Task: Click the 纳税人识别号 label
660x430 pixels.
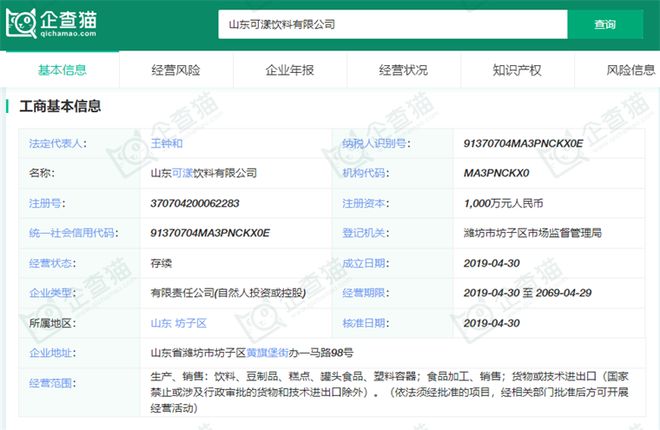Action: [376, 143]
